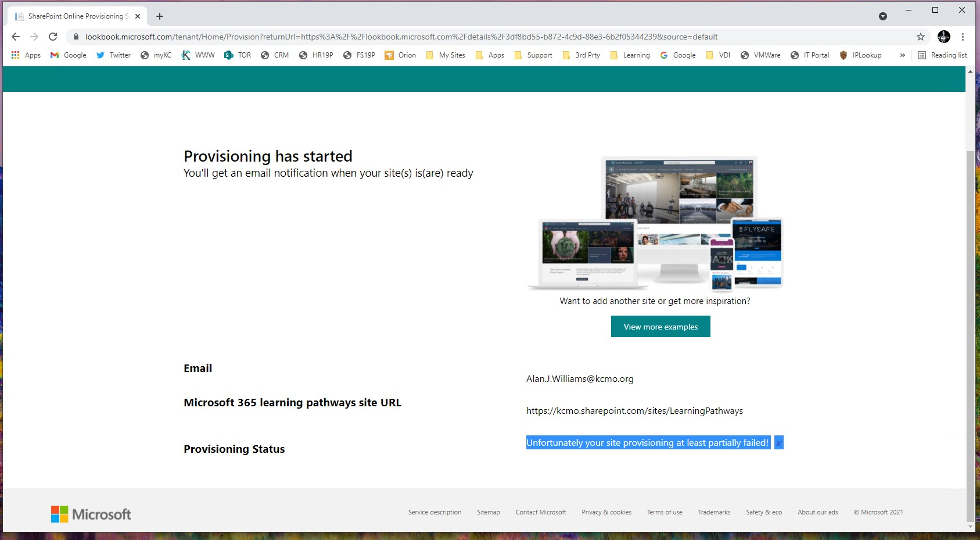Viewport: 980px width, 540px height.
Task: Open Gmail via the Google bookmark
Action: tap(68, 55)
